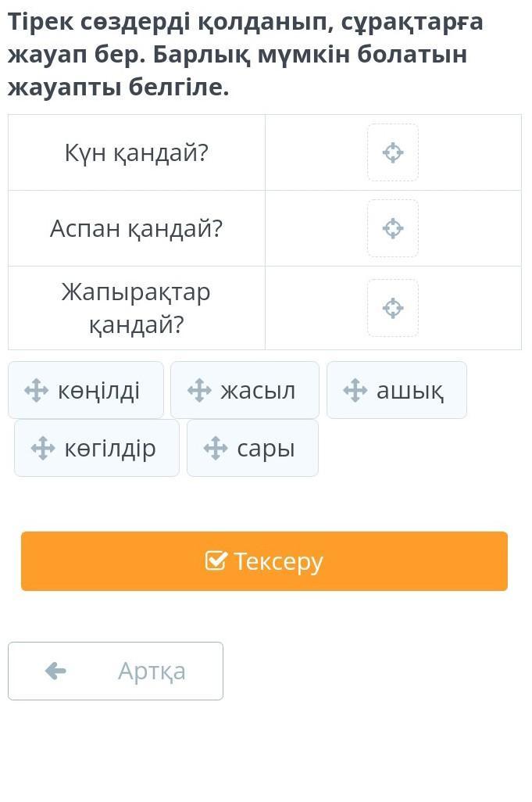
Task: Click the orange Тексеру button
Action: tap(264, 561)
